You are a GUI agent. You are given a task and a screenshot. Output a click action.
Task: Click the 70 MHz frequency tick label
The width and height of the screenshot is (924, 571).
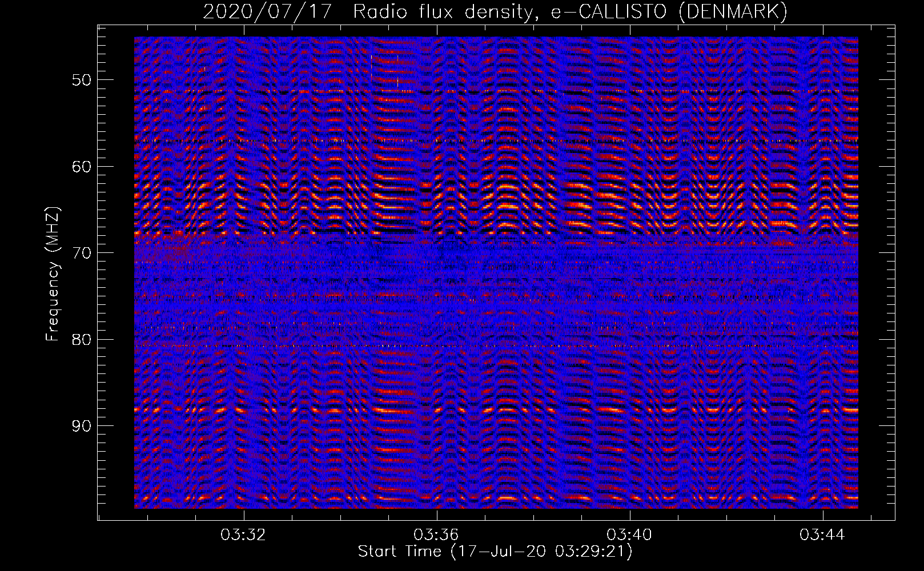[x=81, y=253]
